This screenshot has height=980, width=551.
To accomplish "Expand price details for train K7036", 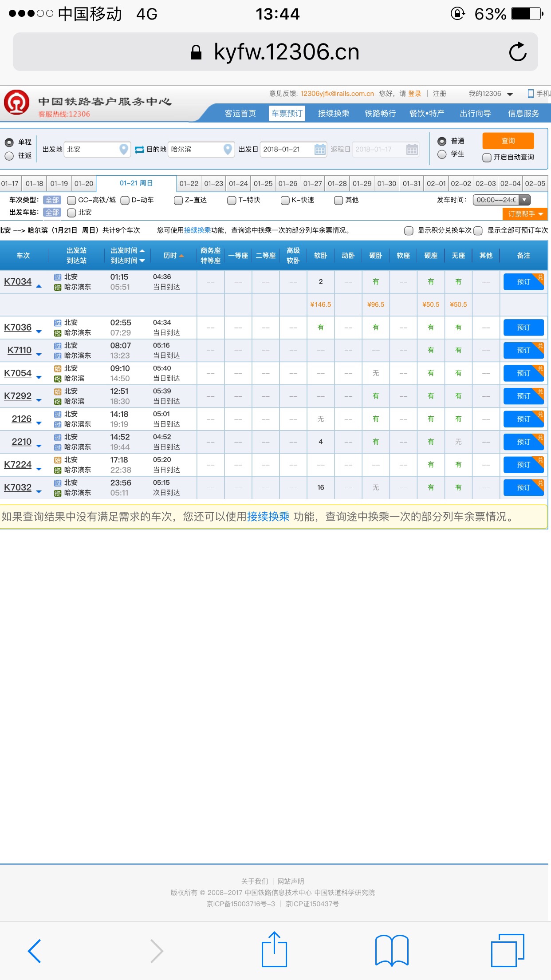I will [x=39, y=332].
